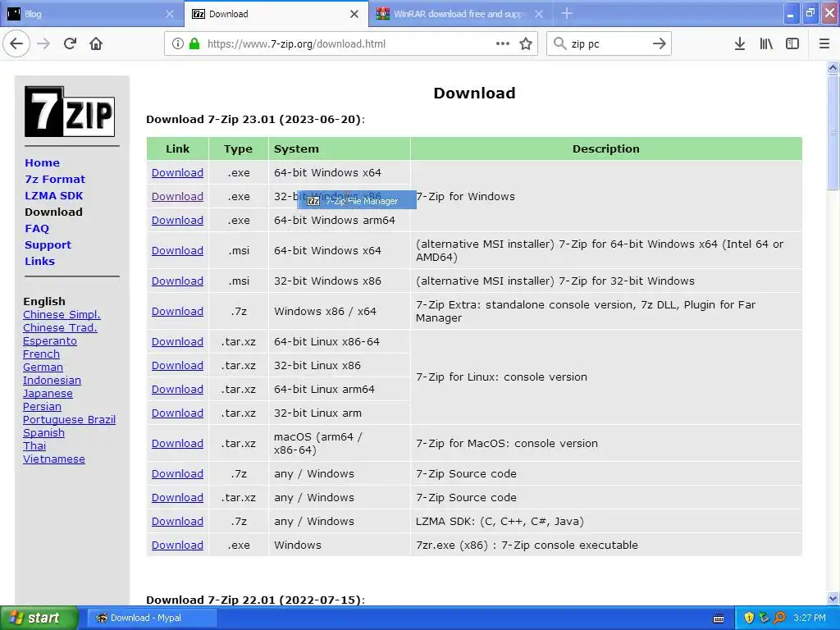Viewport: 840px width, 630px height.
Task: Open the browser home page icon
Action: point(96,44)
